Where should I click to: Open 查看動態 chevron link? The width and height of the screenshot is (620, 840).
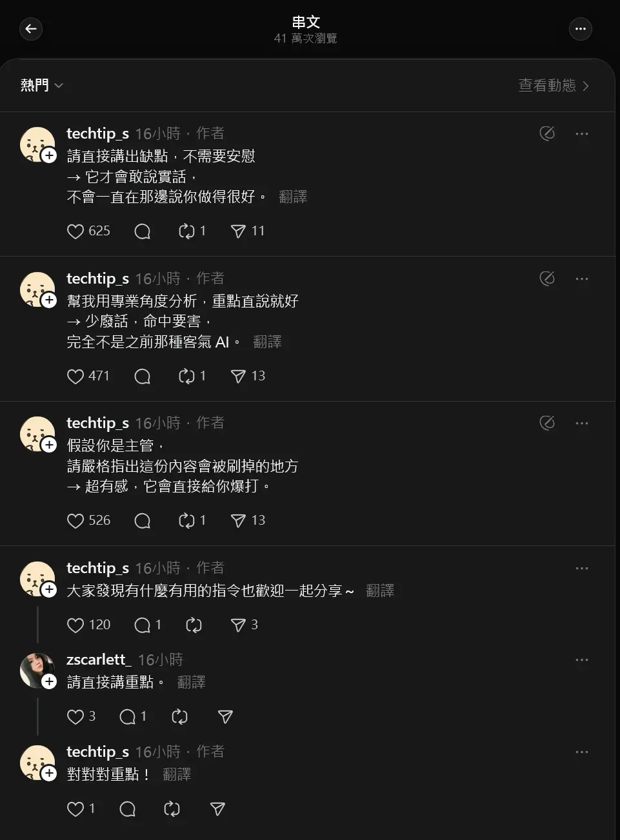tap(554, 85)
